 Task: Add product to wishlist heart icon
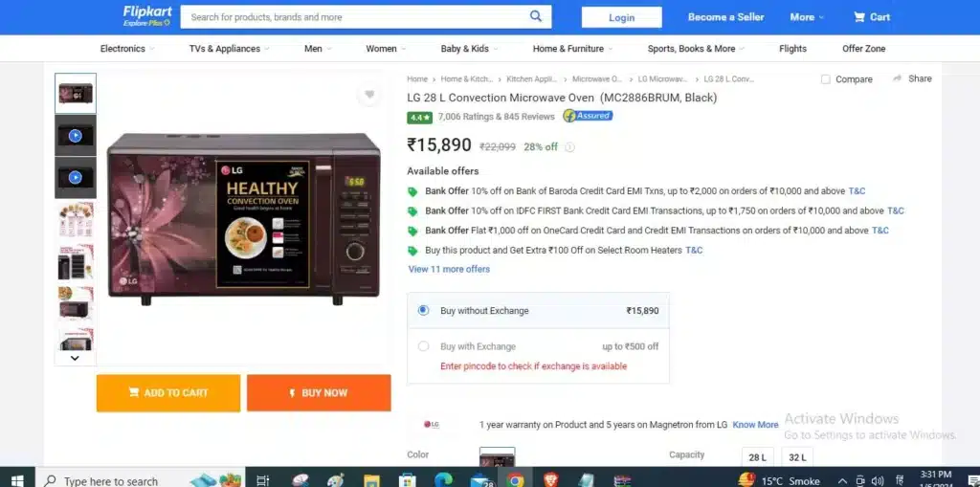pos(369,95)
